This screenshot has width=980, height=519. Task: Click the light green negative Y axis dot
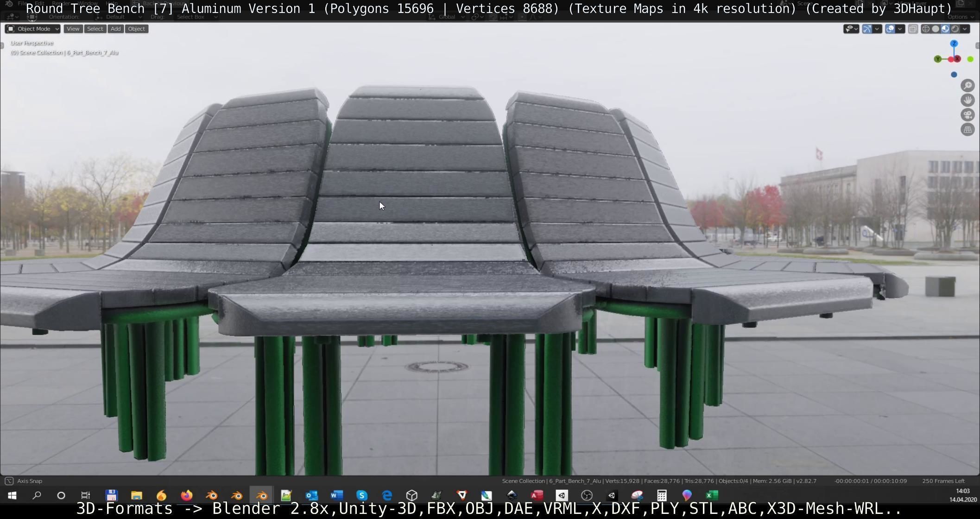(970, 59)
